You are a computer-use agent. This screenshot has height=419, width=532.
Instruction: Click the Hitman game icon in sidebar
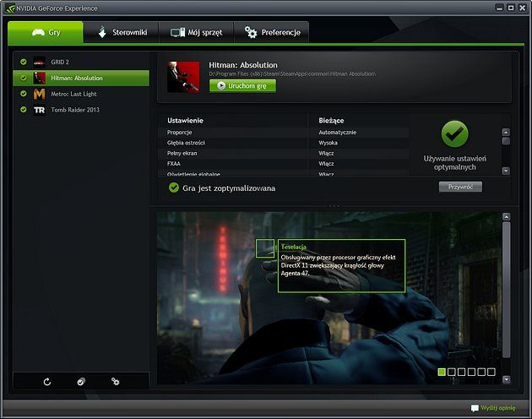coord(40,78)
